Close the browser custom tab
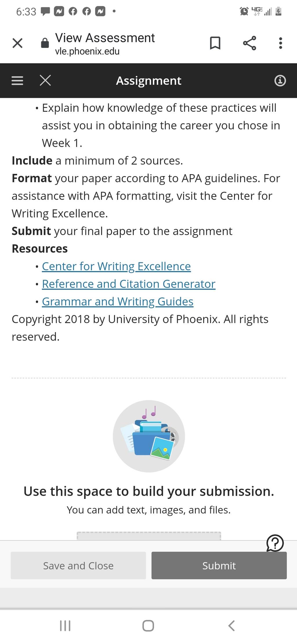The width and height of the screenshot is (297, 644). tap(17, 43)
